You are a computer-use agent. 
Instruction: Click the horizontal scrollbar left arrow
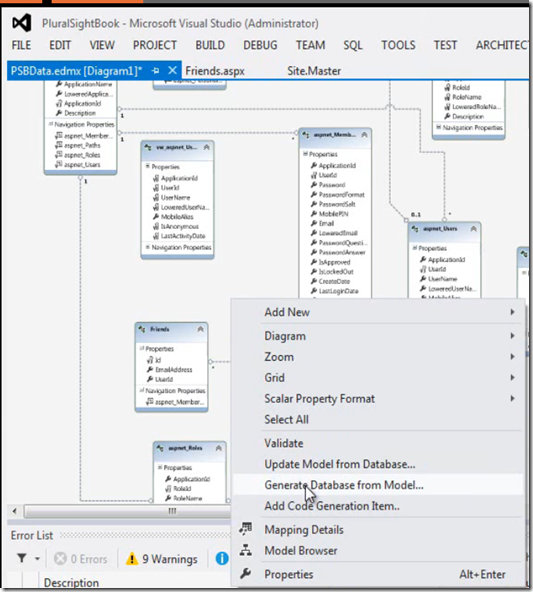tap(14, 511)
